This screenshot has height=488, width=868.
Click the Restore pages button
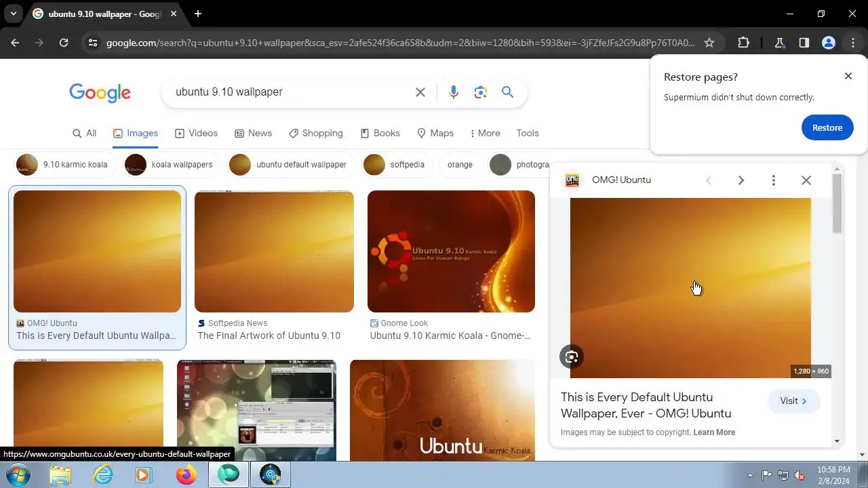[827, 127]
